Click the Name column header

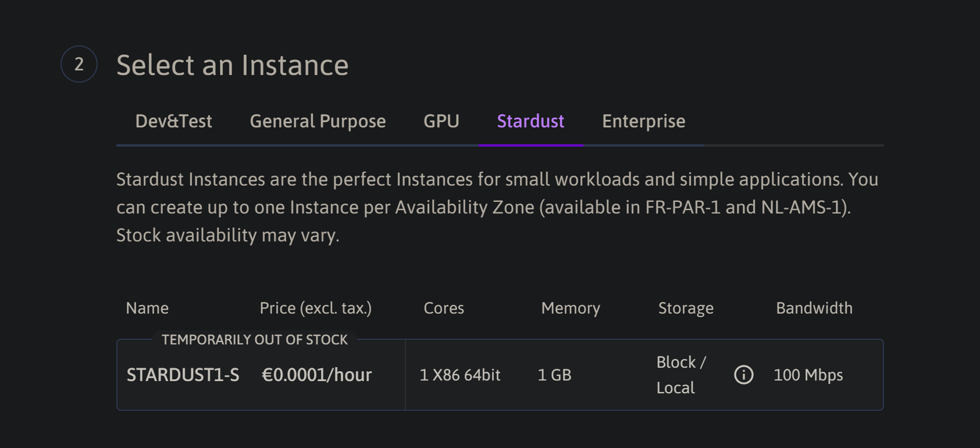[147, 308]
